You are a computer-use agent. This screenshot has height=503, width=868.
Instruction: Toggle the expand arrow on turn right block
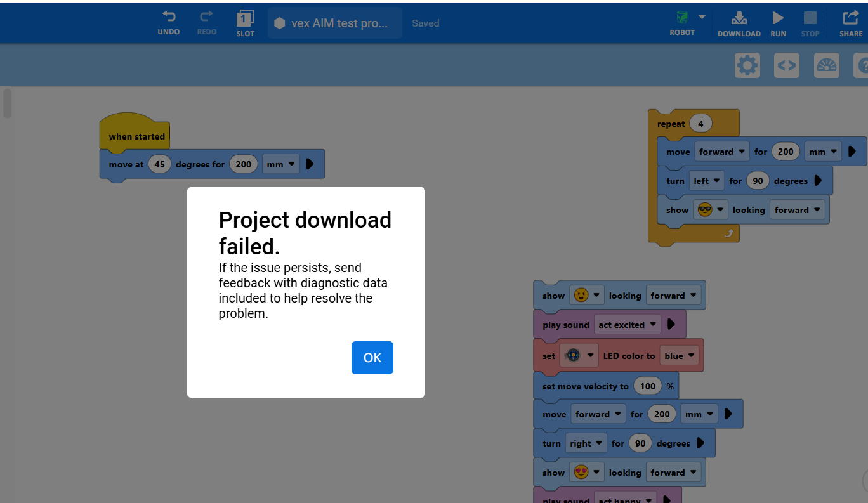tap(700, 443)
